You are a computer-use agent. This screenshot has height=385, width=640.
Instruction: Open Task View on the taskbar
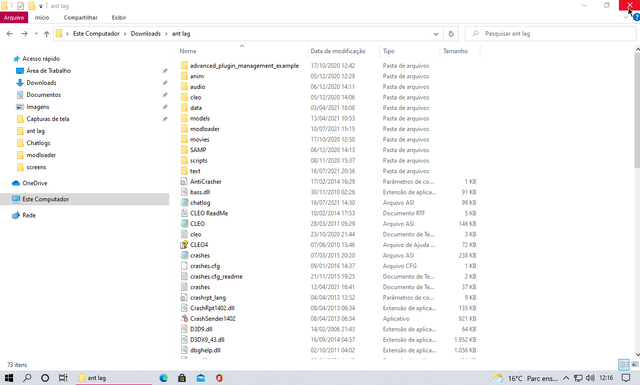point(63,378)
